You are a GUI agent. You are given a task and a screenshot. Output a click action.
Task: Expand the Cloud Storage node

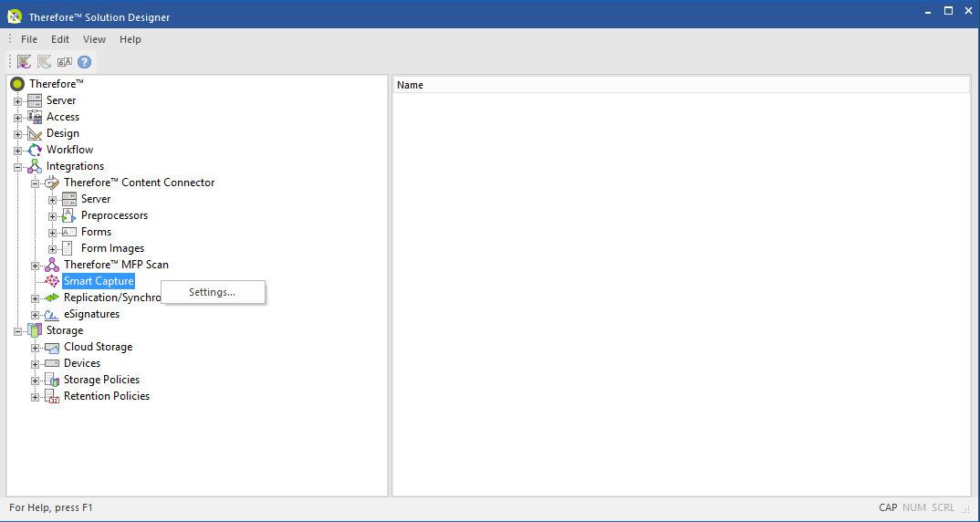tap(35, 348)
